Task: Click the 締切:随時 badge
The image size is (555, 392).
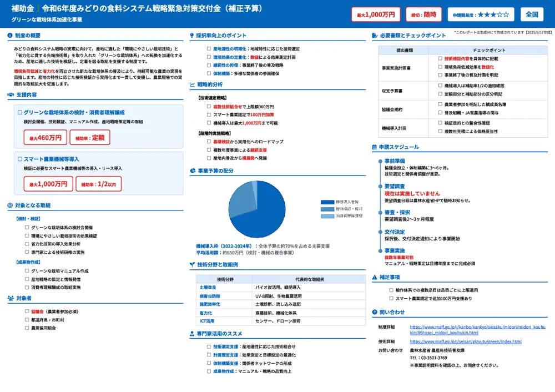Action: coord(425,14)
